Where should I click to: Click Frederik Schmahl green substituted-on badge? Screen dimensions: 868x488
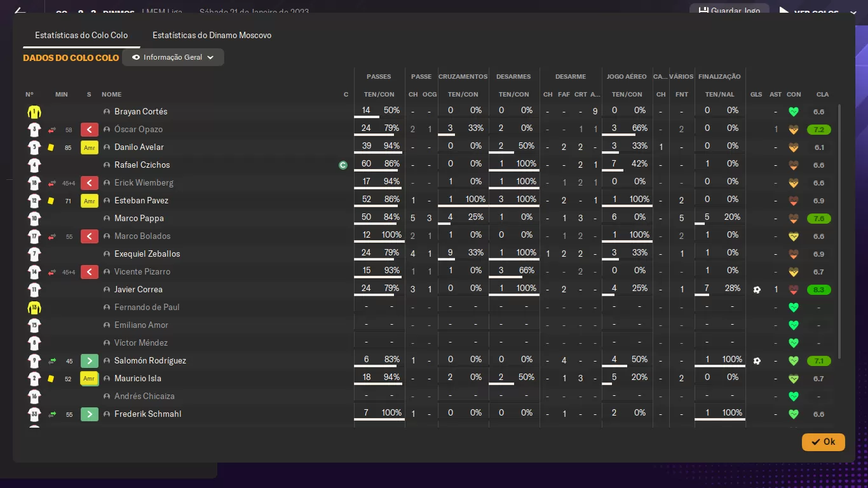(89, 414)
